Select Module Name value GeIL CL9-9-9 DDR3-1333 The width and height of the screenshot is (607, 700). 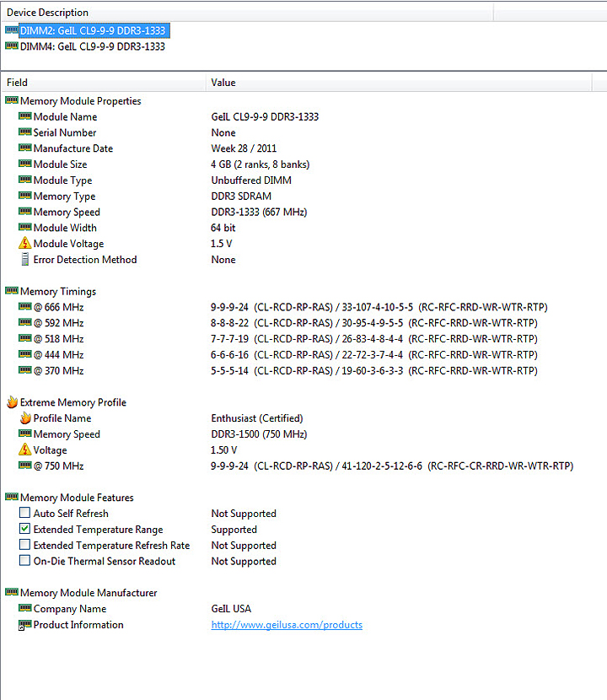point(265,116)
